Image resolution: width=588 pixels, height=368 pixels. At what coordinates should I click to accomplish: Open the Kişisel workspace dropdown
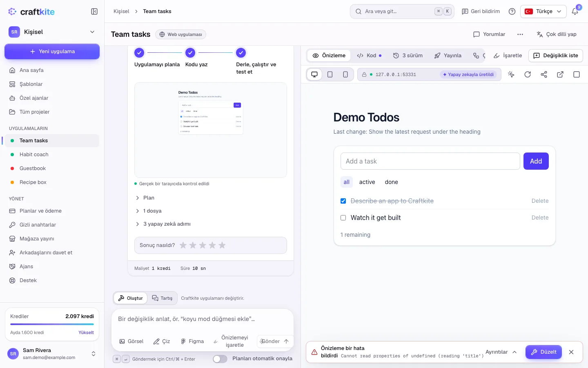point(52,32)
